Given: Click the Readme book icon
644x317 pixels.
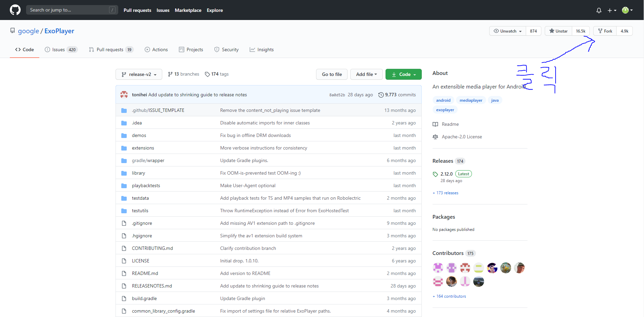Looking at the screenshot, I should click(x=435, y=124).
